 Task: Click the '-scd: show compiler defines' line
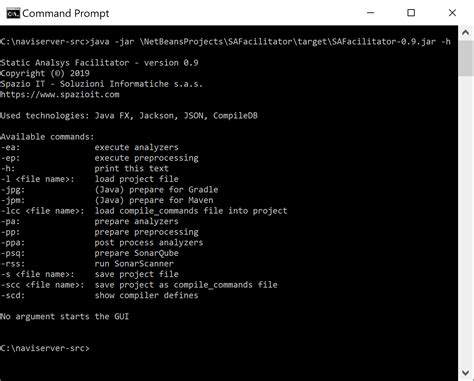(x=99, y=295)
